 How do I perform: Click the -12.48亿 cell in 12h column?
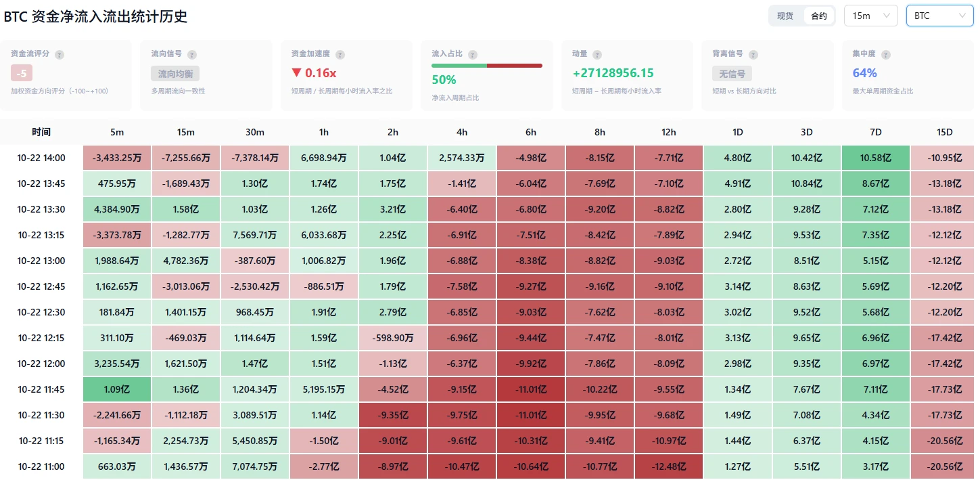pos(669,466)
